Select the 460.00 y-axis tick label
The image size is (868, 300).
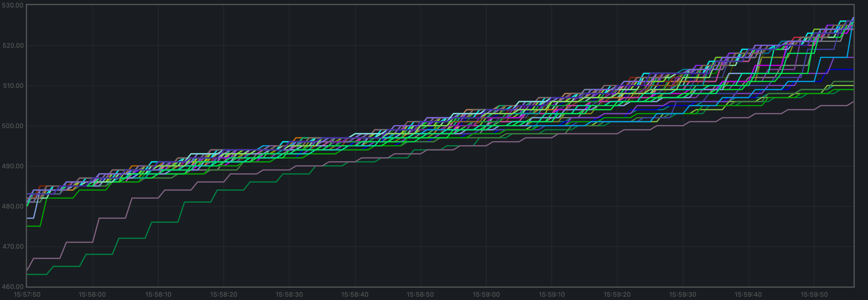pos(13,286)
